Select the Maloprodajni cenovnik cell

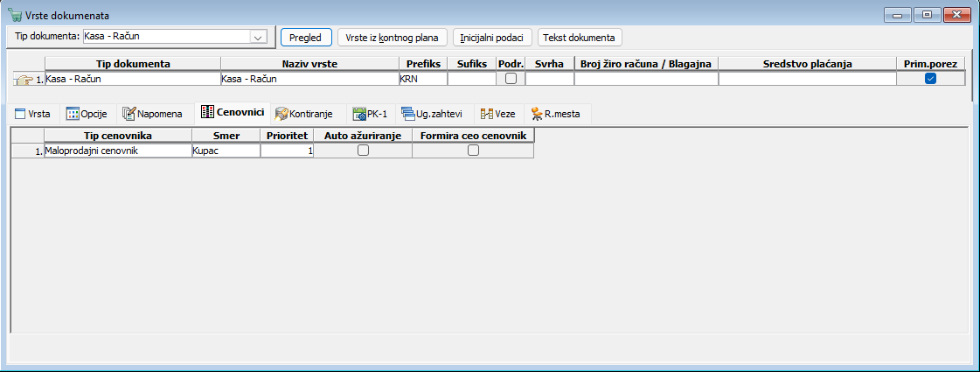118,151
